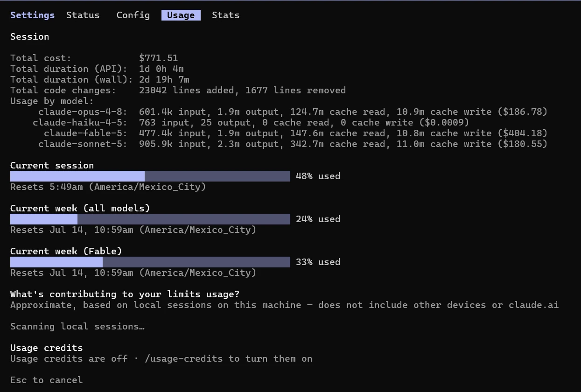Click the 24% used label
Image resolution: width=581 pixels, height=392 pixels.
318,219
